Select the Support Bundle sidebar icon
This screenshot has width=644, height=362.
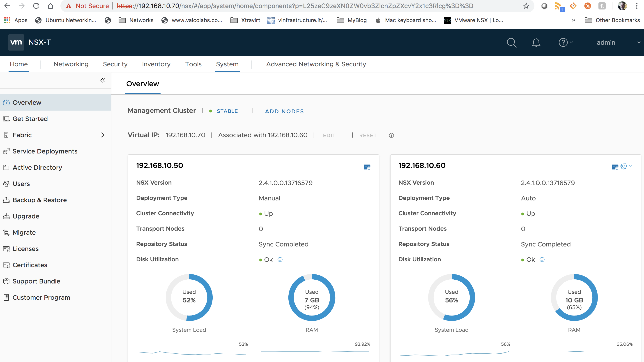point(6,281)
